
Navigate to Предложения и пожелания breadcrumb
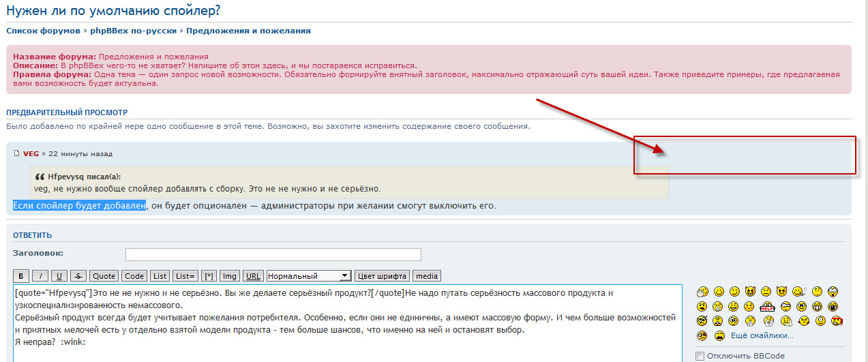pyautogui.click(x=248, y=31)
